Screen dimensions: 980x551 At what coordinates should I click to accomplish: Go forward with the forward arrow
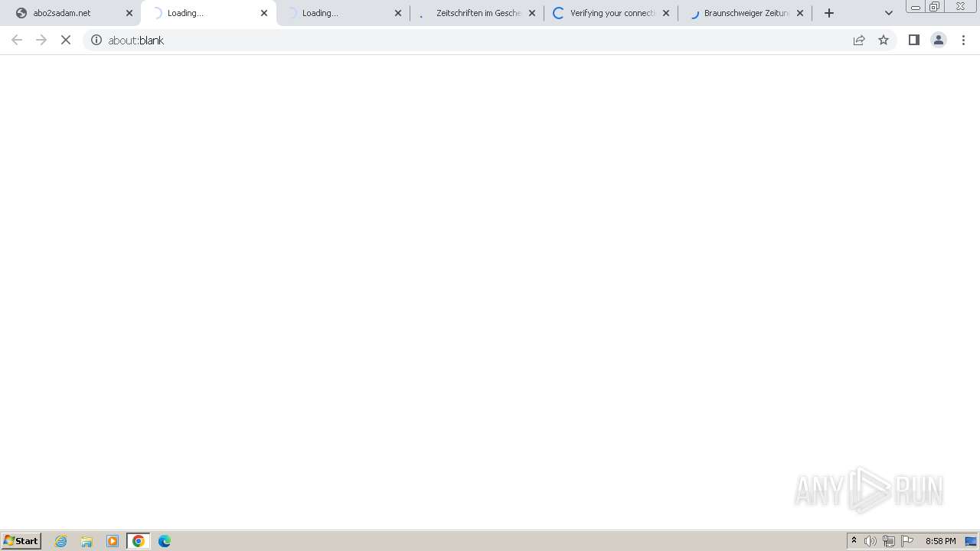click(41, 40)
